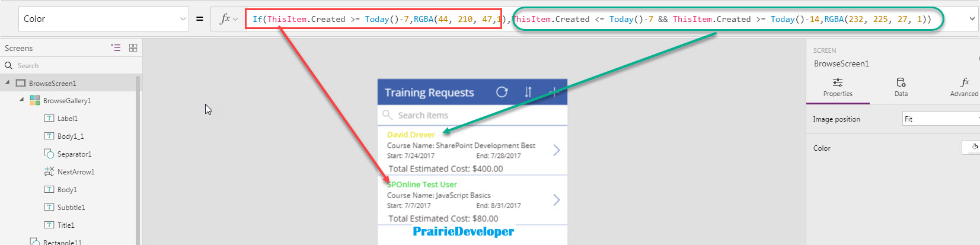
Task: Expand the formula bar chevron
Action: tap(972, 19)
